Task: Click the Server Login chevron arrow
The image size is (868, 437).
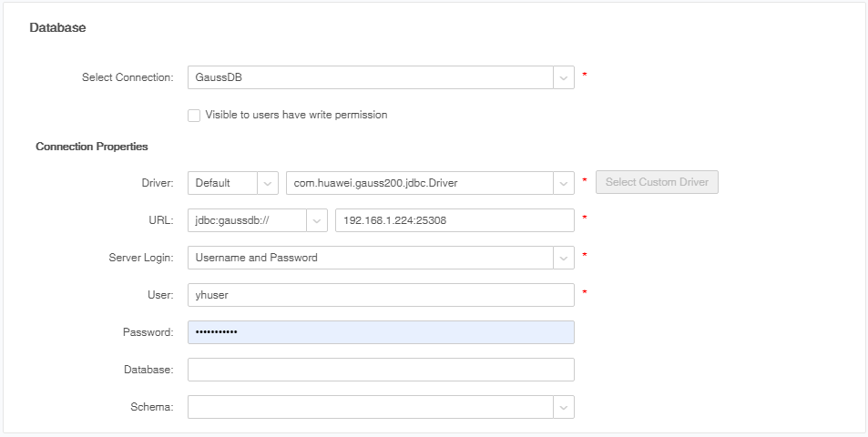Action: click(564, 258)
